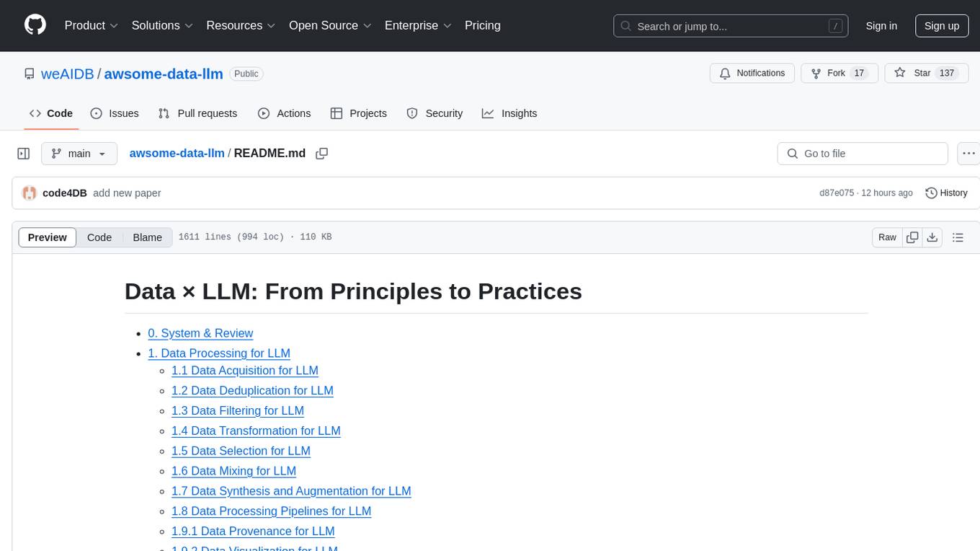Open the Actions tab

[x=285, y=113]
